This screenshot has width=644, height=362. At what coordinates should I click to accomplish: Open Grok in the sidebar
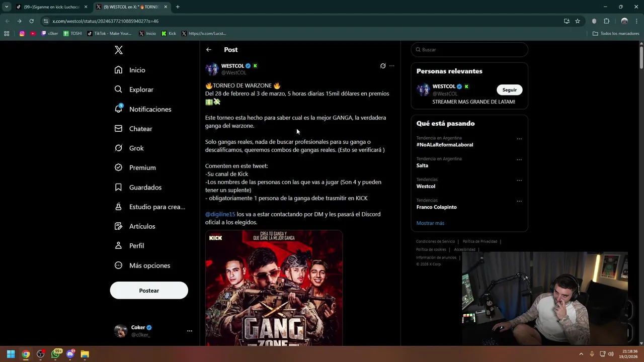130,148
